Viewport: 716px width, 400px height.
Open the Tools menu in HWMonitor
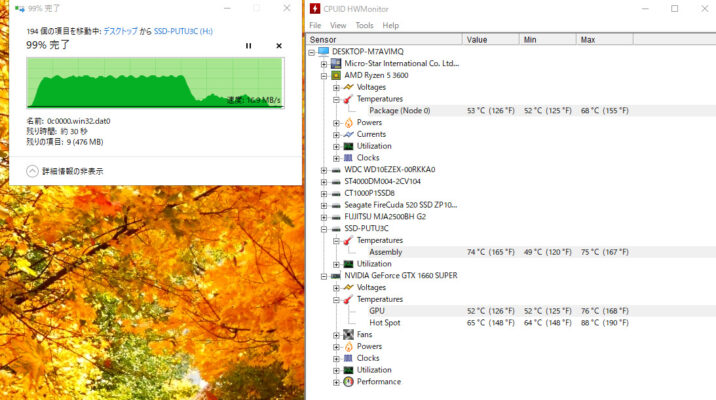tap(364, 26)
